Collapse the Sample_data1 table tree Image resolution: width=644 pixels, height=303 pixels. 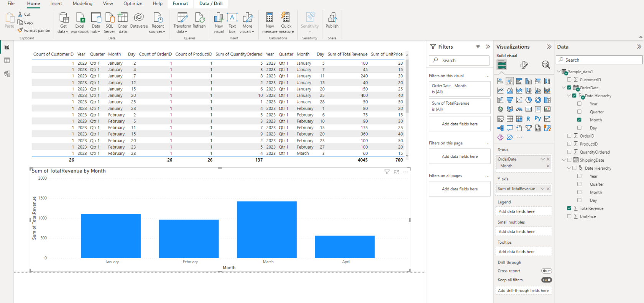[559, 72]
